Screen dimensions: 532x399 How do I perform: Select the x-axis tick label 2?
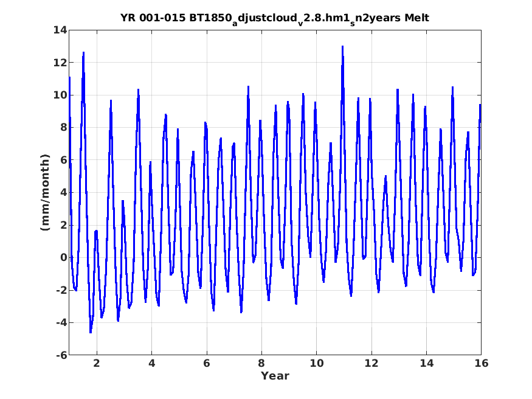coord(97,363)
